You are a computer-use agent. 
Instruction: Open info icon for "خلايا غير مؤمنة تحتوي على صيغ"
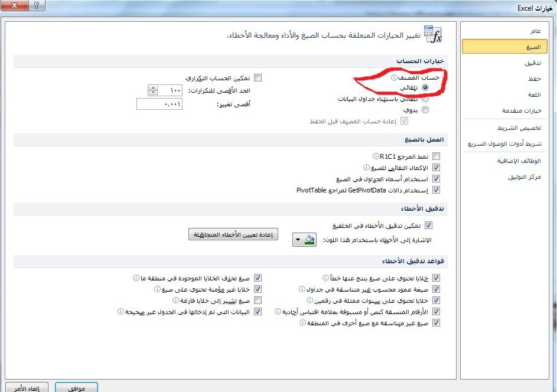click(157, 289)
